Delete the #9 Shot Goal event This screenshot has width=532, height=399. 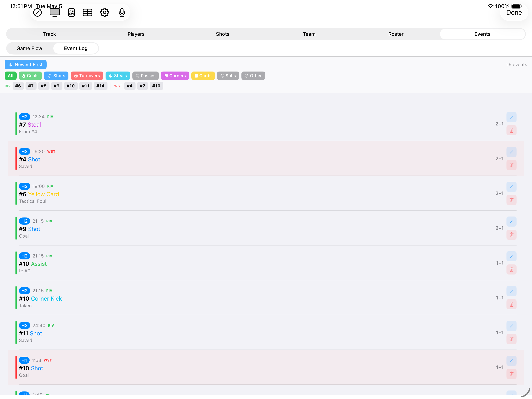(x=511, y=235)
